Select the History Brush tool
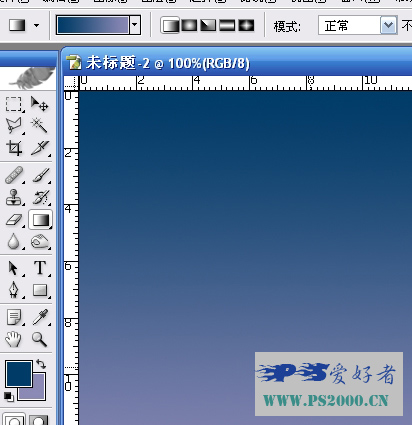 tap(41, 197)
